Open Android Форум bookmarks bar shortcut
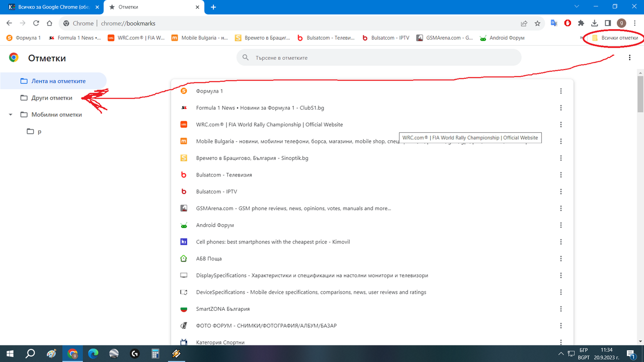Image resolution: width=644 pixels, height=362 pixels. click(502, 38)
